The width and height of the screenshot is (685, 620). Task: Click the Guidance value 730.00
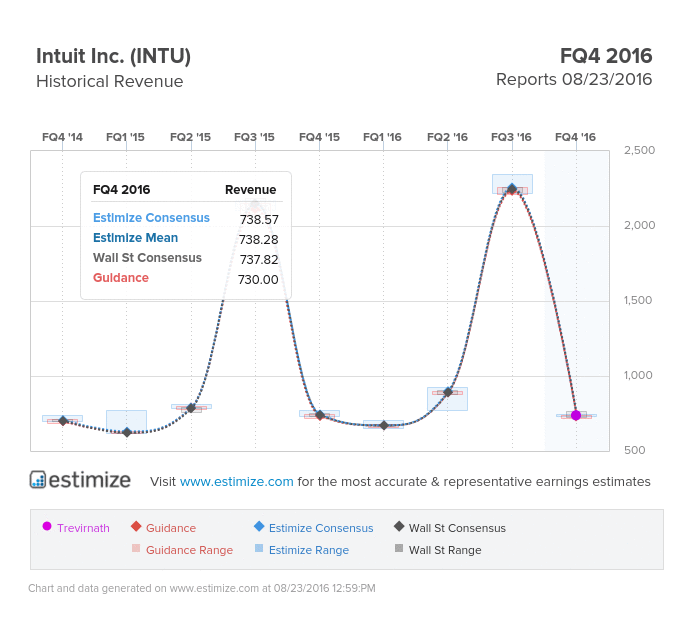pyautogui.click(x=258, y=280)
